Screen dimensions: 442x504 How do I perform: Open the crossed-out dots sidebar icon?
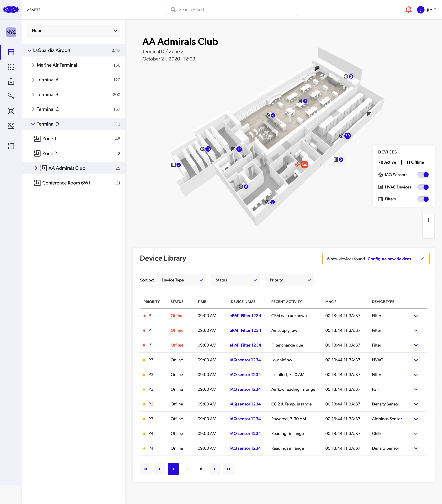click(11, 126)
